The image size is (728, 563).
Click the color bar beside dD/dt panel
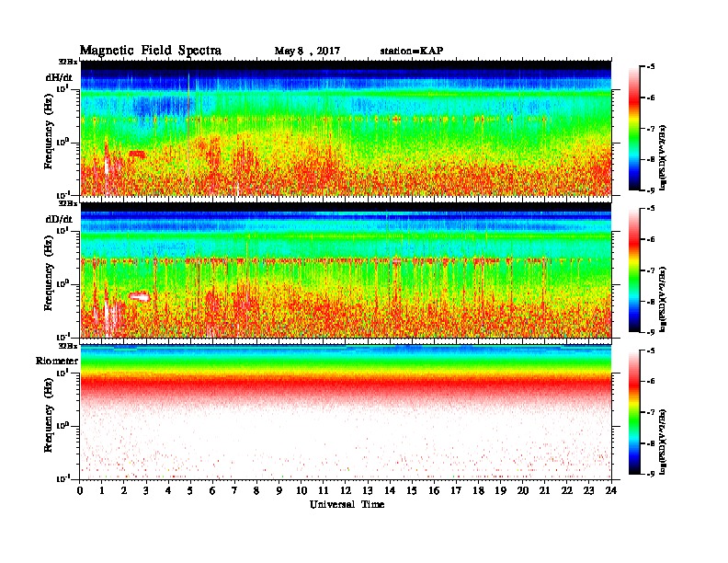pyautogui.click(x=634, y=270)
